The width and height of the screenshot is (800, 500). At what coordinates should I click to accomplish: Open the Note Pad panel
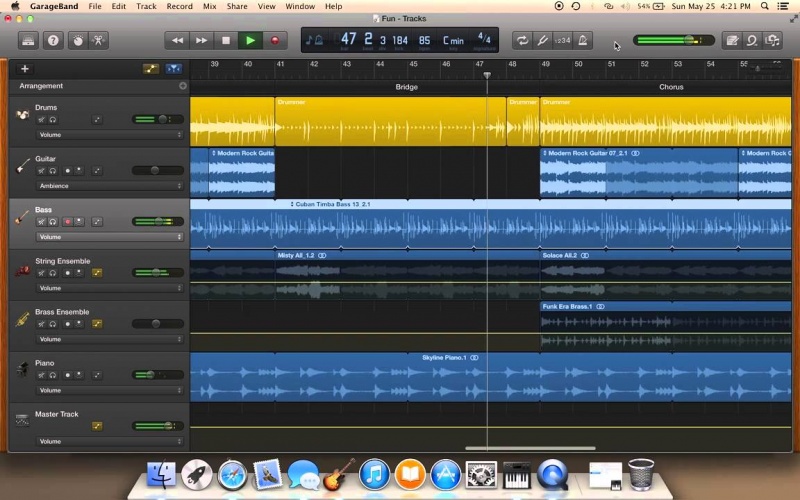point(731,41)
